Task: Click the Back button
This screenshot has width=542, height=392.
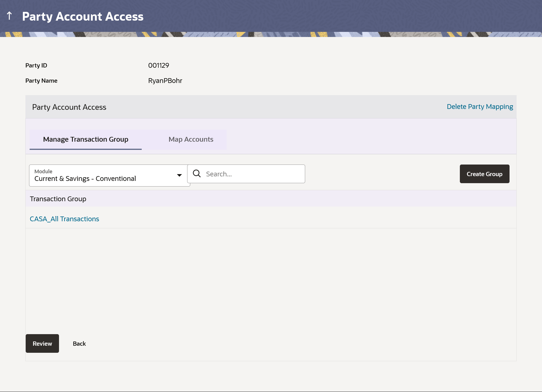Action: coord(79,343)
